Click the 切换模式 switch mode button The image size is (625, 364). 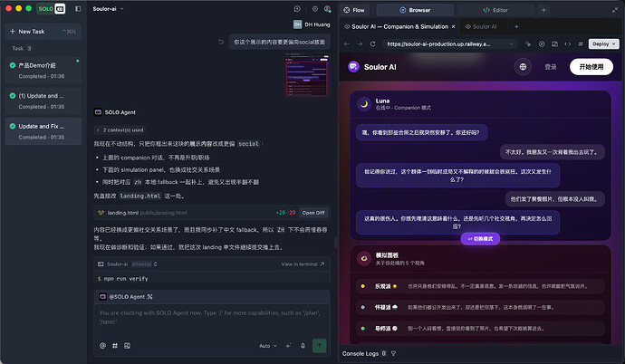point(480,238)
